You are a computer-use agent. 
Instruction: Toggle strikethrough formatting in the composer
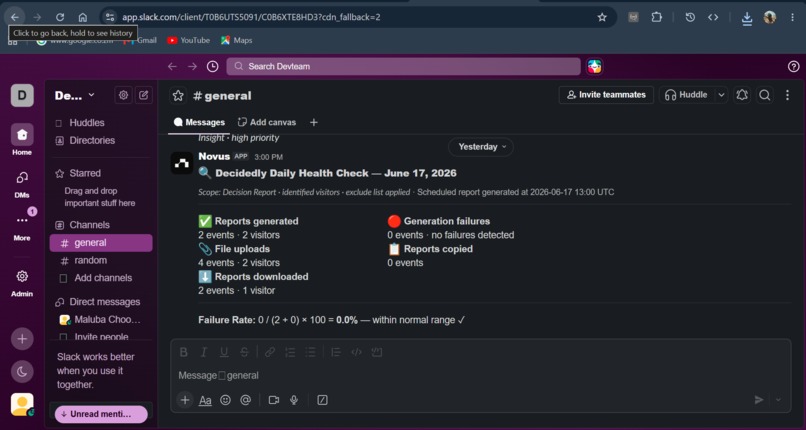[x=245, y=352]
